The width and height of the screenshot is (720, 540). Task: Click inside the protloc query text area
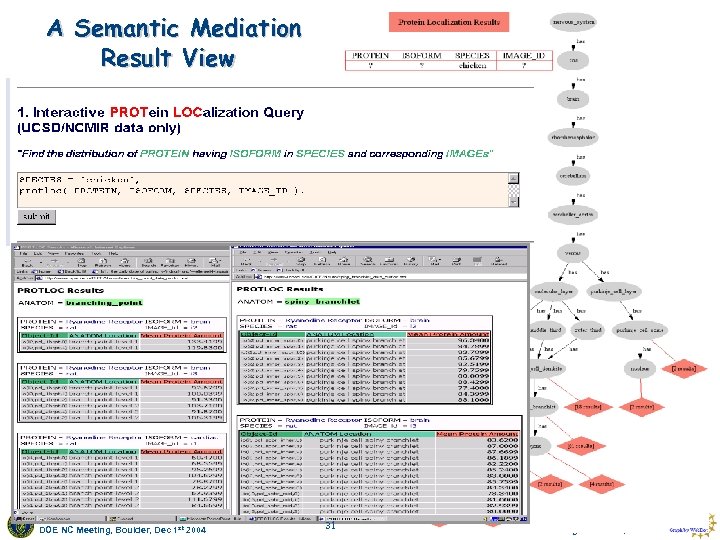(x=263, y=190)
